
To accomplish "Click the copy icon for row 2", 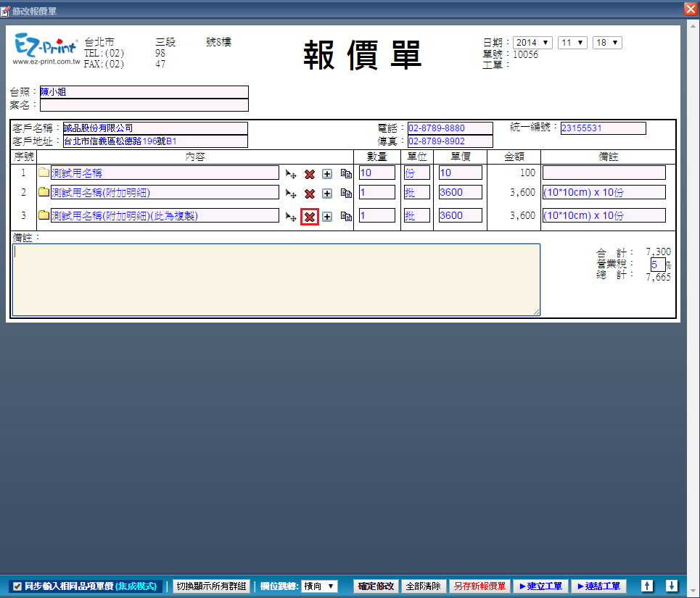I will 346,194.
